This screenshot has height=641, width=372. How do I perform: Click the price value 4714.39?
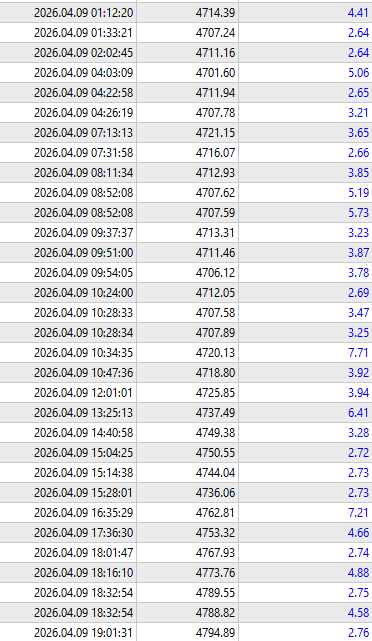[x=215, y=13]
